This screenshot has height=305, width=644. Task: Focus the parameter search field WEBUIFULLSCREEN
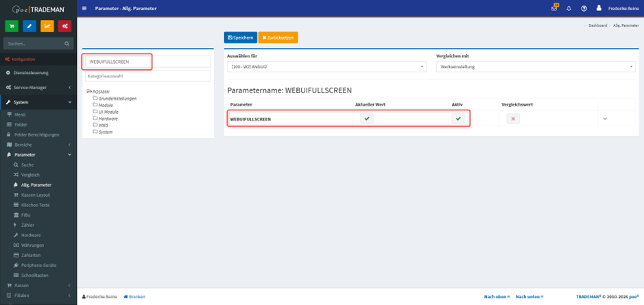pyautogui.click(x=148, y=62)
